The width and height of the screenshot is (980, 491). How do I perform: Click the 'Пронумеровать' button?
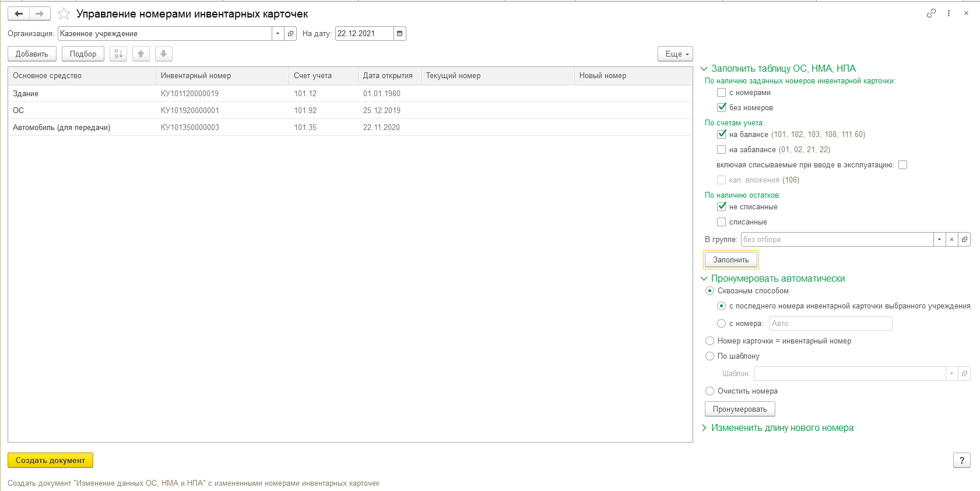pos(740,409)
